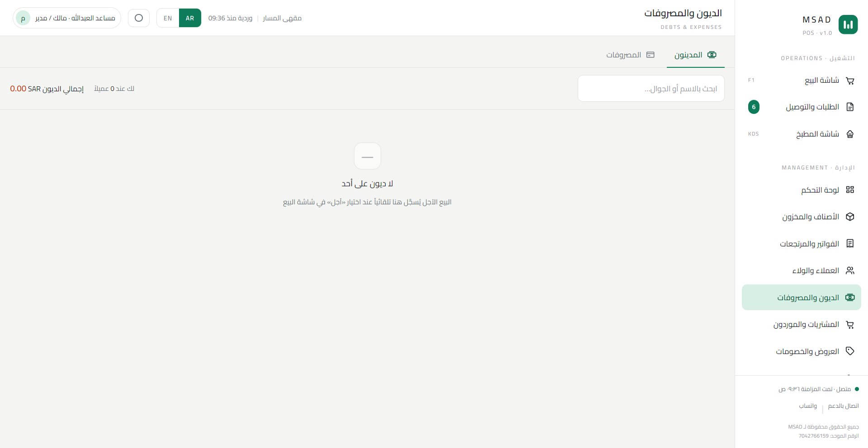Click the empty-state dash icon box
The width and height of the screenshot is (868, 448).
[x=368, y=156]
